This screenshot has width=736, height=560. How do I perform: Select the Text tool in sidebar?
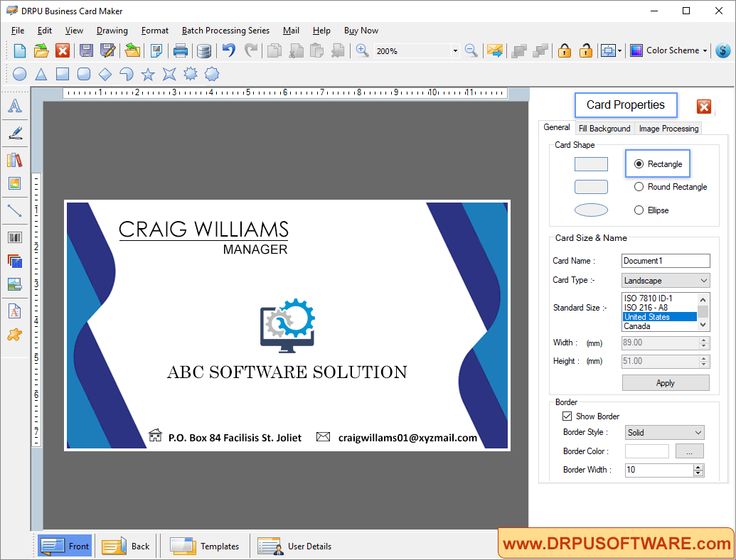[15, 106]
